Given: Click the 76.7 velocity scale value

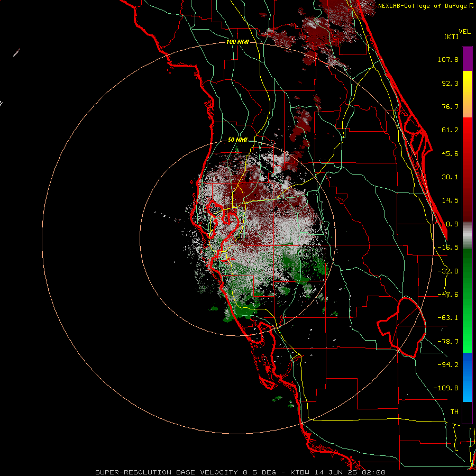Looking at the screenshot, I should (x=450, y=106).
